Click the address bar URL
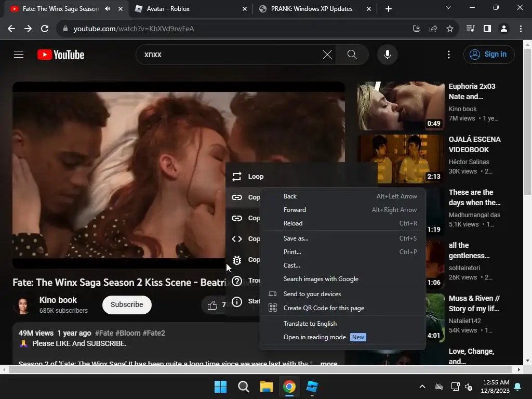Screen dimensions: 532x399 click(134, 29)
